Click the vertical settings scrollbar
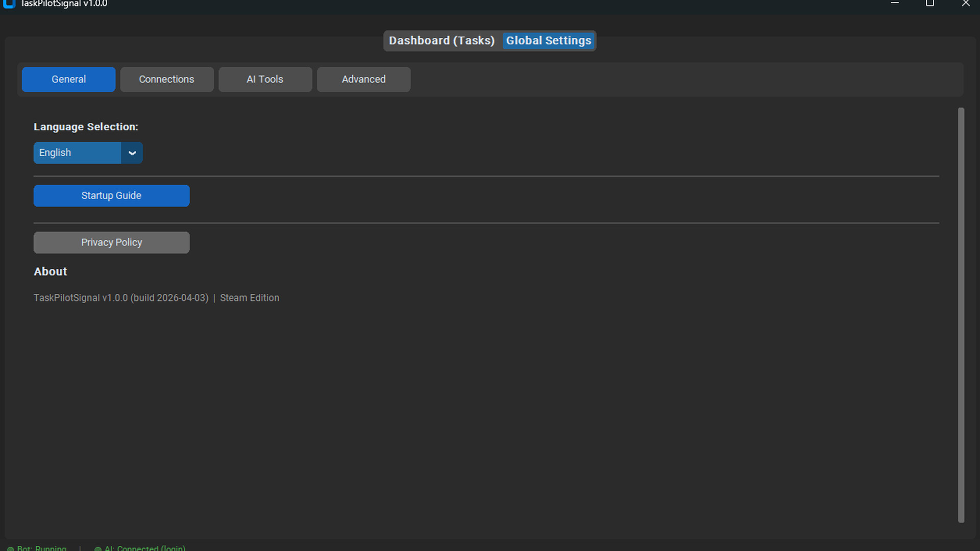This screenshot has width=980, height=551. point(961,315)
